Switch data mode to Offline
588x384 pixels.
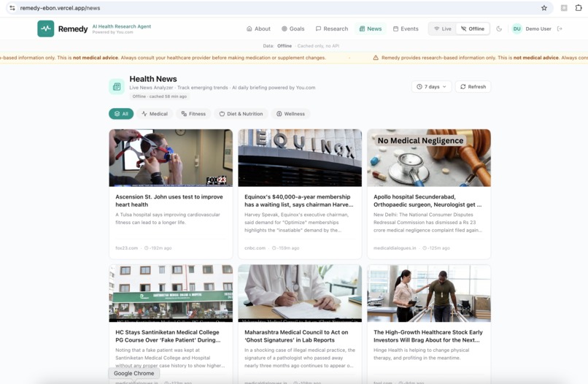click(473, 28)
